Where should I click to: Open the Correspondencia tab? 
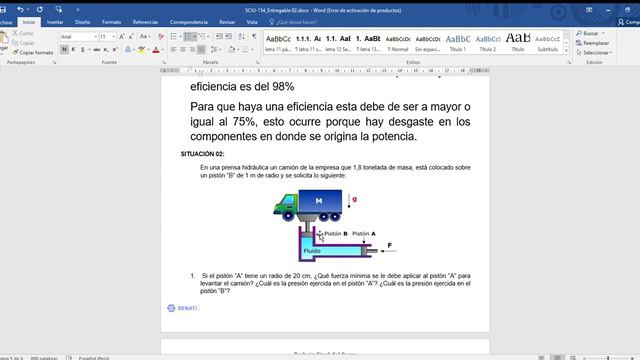189,22
